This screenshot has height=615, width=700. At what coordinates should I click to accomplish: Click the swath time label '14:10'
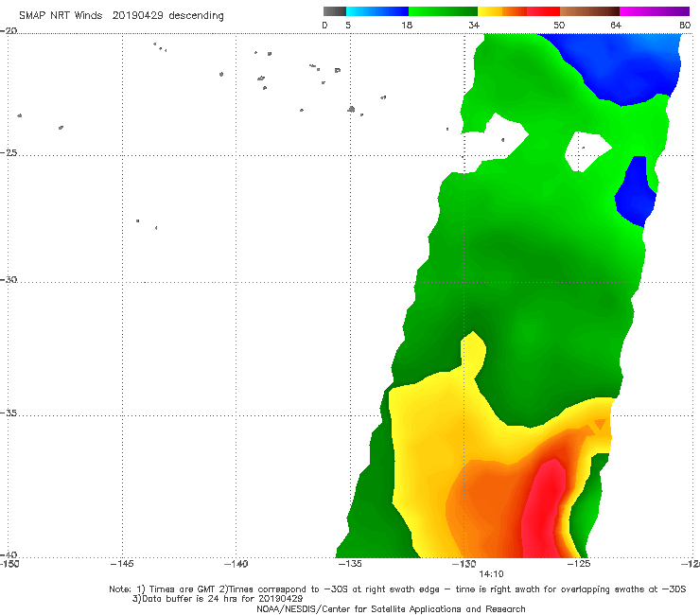(x=491, y=574)
